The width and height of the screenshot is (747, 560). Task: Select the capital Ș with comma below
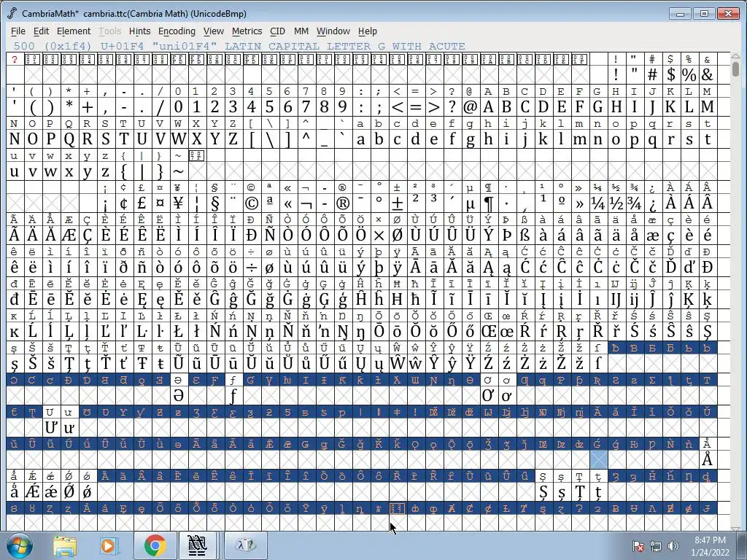pos(543,492)
